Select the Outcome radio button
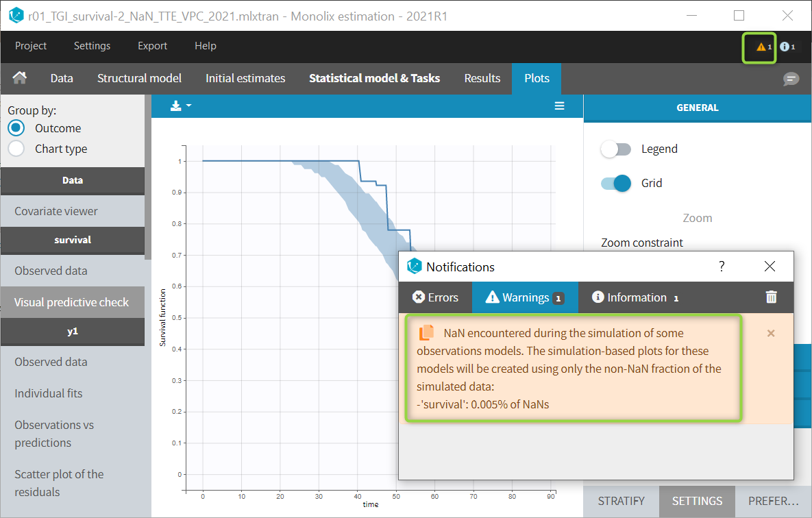812x518 pixels. 16,128
